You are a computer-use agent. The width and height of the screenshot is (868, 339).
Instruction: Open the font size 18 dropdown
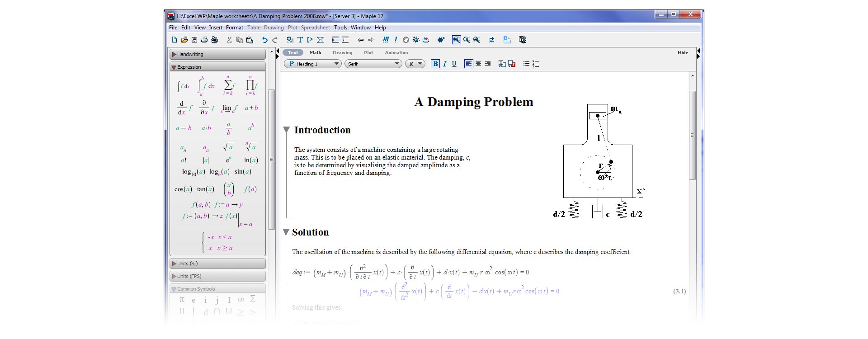tap(415, 64)
